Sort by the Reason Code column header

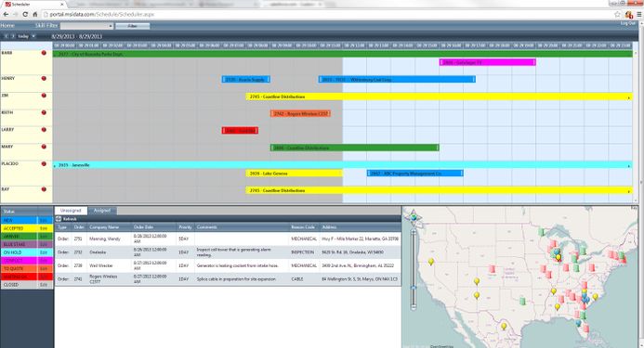[304, 227]
